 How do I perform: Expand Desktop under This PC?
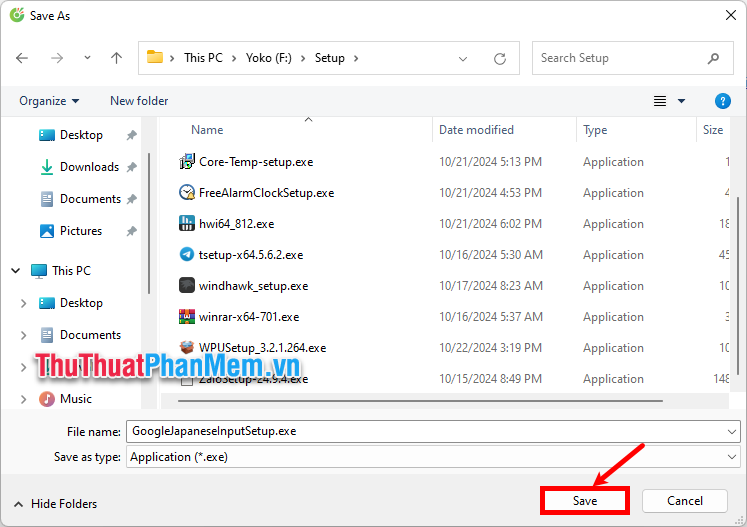pyautogui.click(x=23, y=303)
